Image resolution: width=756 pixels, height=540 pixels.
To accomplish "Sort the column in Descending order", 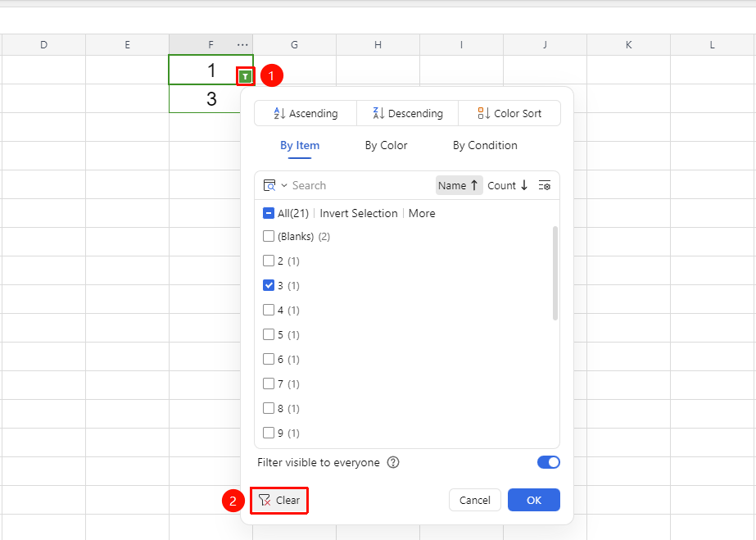I will (x=408, y=113).
